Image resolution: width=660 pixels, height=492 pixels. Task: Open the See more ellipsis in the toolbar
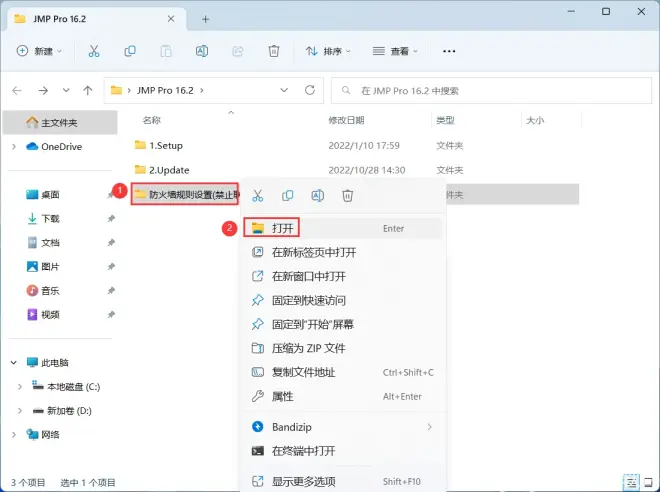(449, 51)
